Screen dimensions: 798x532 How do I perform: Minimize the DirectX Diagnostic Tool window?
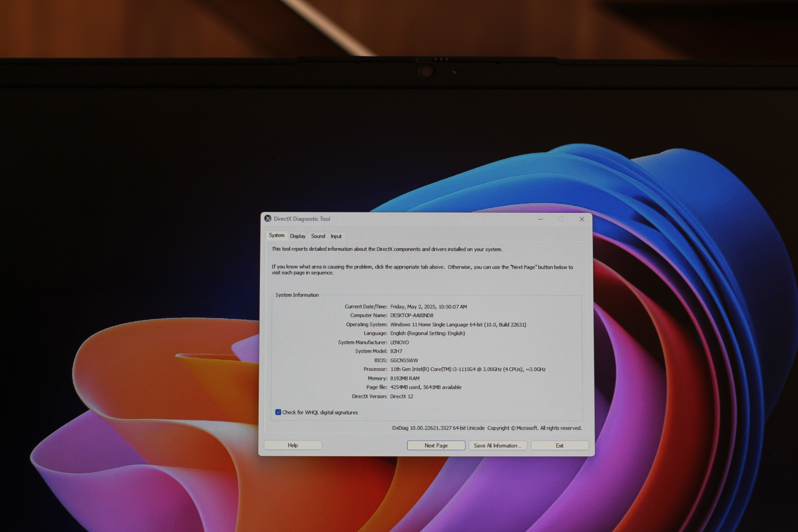[540, 219]
